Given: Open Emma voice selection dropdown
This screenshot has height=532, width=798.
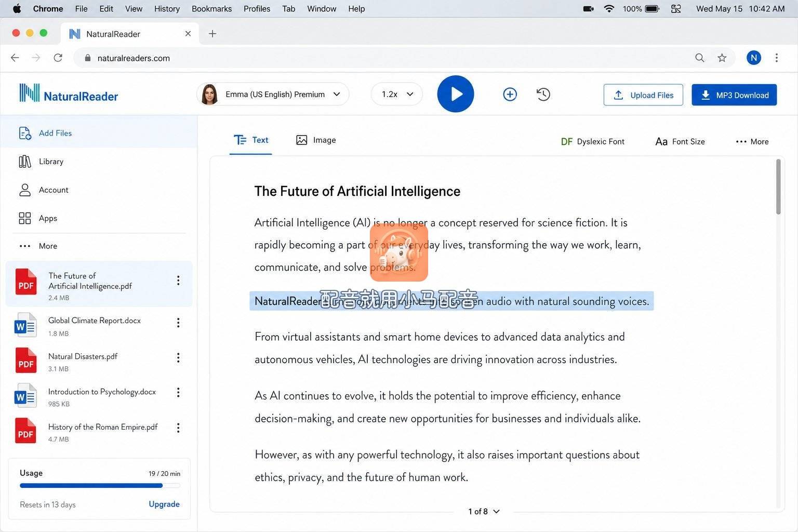Looking at the screenshot, I should (x=273, y=94).
